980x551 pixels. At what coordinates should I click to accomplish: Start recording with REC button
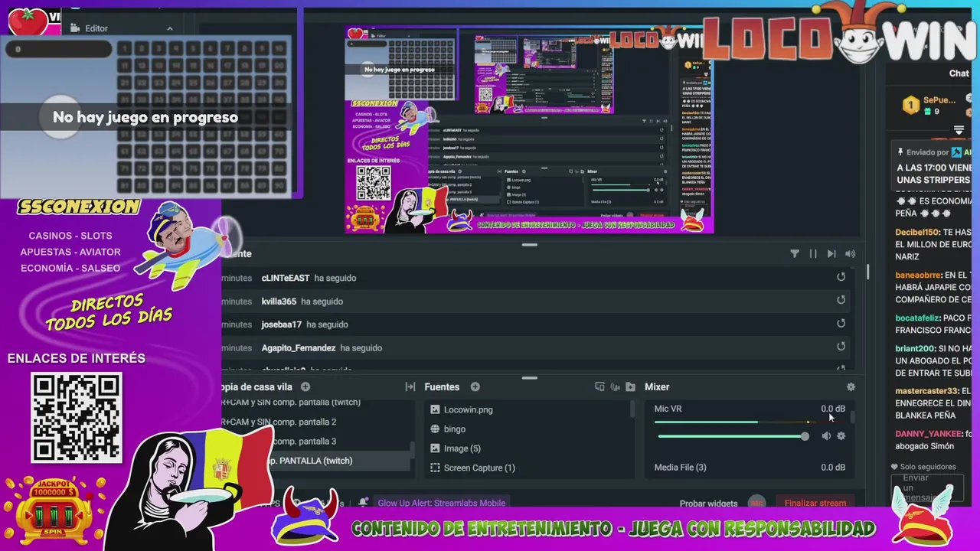pyautogui.click(x=756, y=503)
